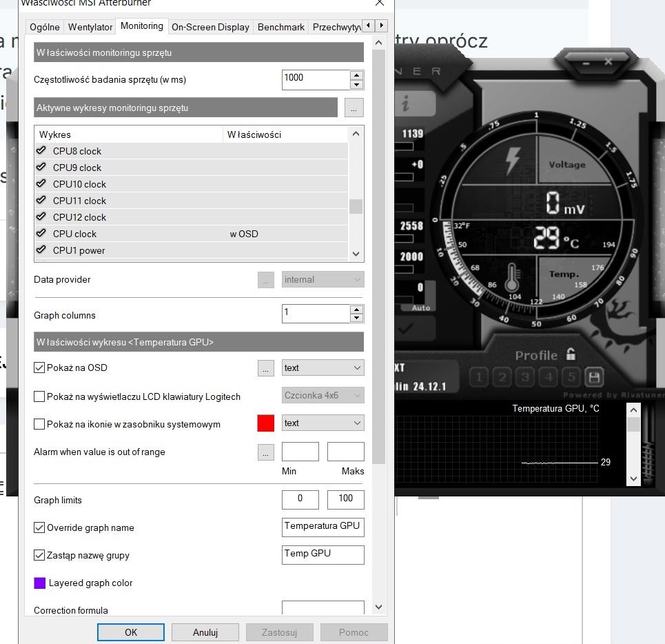Open the tray icon 'text' dropdown
This screenshot has width=665, height=644.
(x=323, y=423)
